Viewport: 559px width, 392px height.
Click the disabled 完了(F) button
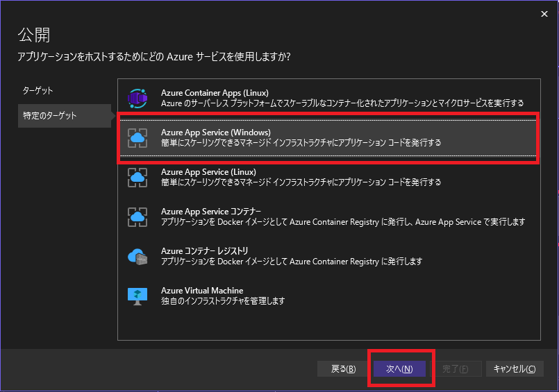point(456,369)
